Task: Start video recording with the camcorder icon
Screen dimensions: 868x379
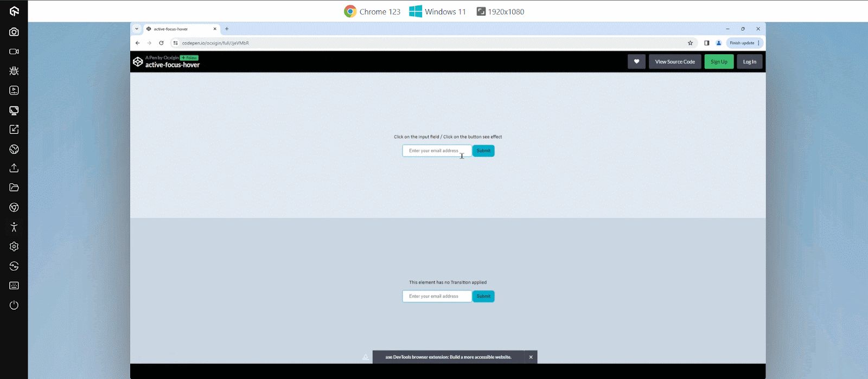Action: 14,52
